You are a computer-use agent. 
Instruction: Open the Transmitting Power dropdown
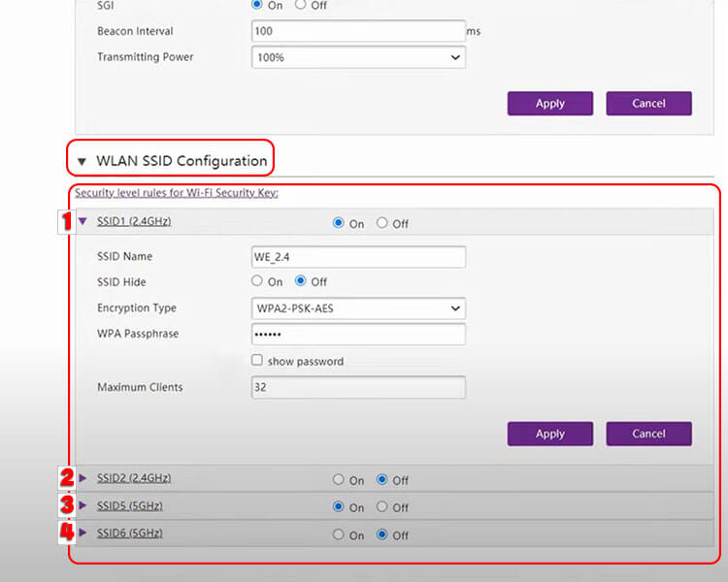click(358, 58)
